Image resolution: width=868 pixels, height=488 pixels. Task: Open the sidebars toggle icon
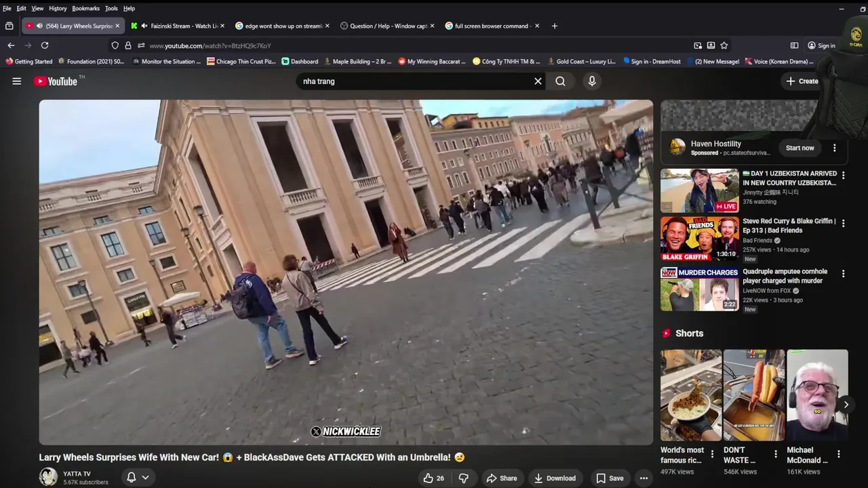(x=794, y=45)
